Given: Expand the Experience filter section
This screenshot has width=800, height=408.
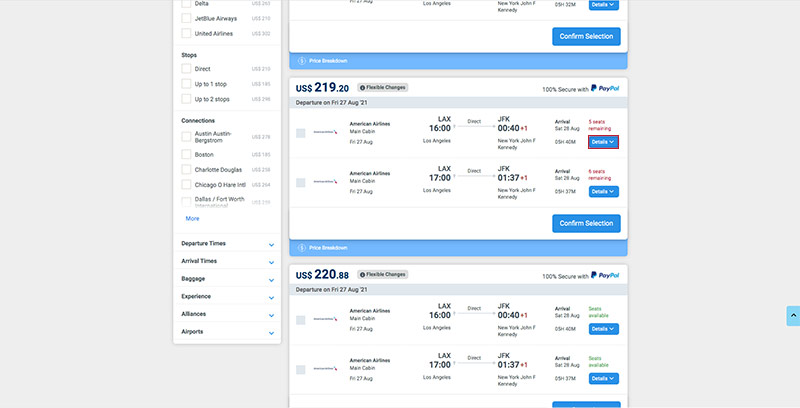Looking at the screenshot, I should click(x=227, y=296).
